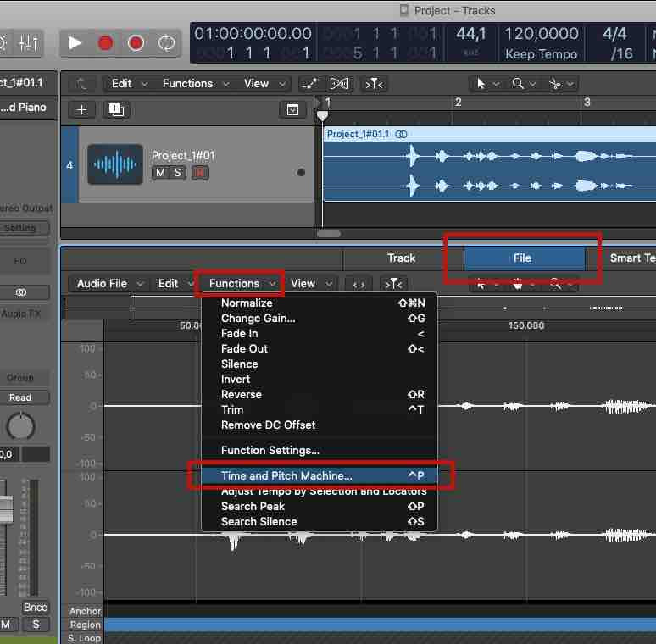
Task: Click the up-arrow back icon in Tracks toolbar
Action: point(81,84)
